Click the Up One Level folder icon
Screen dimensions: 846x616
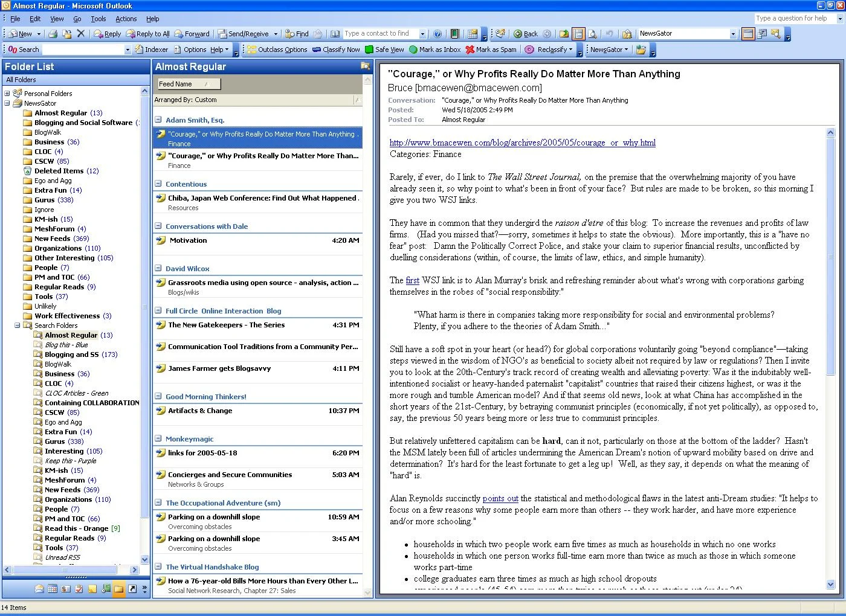tap(563, 34)
